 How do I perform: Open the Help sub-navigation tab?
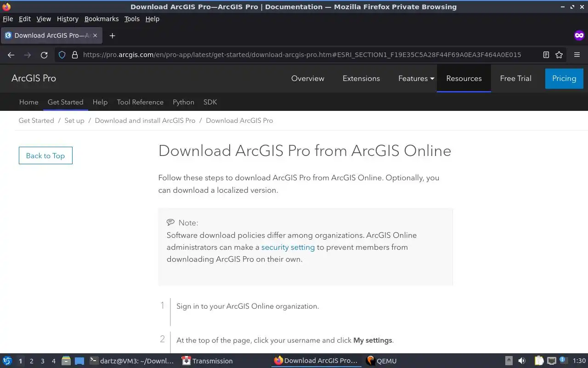pyautogui.click(x=100, y=102)
